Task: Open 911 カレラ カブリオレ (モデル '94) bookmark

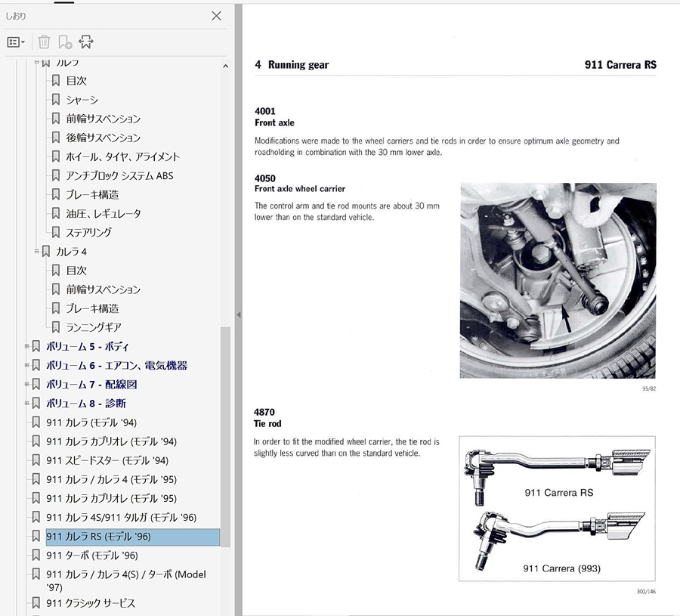Action: pyautogui.click(x=112, y=441)
